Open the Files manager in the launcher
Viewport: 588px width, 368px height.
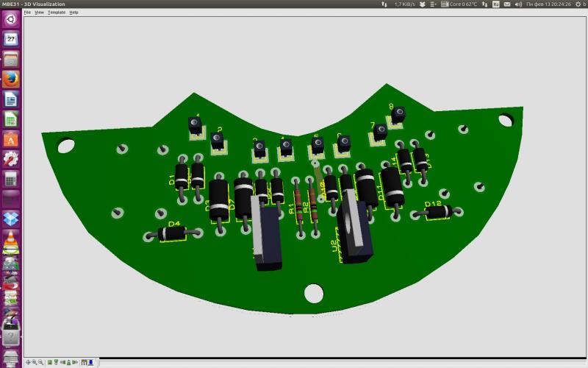pyautogui.click(x=11, y=59)
